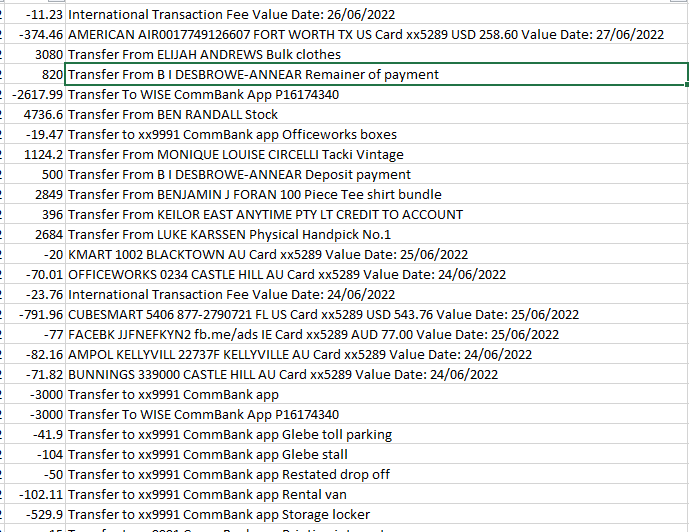
Task: Click BENJAMIN J FORAN Tee shirt bundle
Action: [377, 194]
